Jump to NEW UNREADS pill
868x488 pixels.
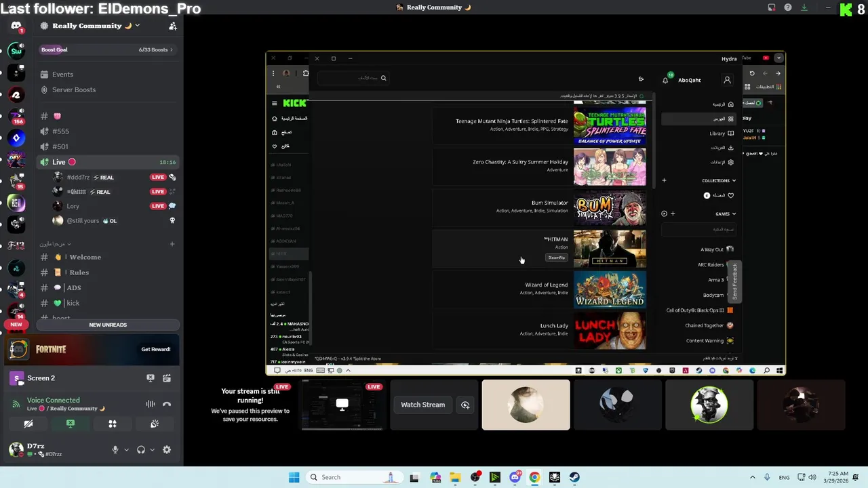click(x=108, y=325)
